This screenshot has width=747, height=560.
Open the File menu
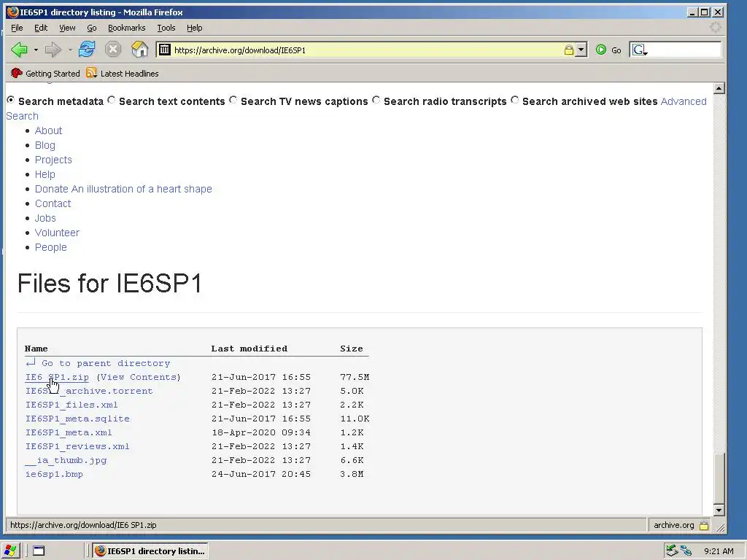click(17, 28)
